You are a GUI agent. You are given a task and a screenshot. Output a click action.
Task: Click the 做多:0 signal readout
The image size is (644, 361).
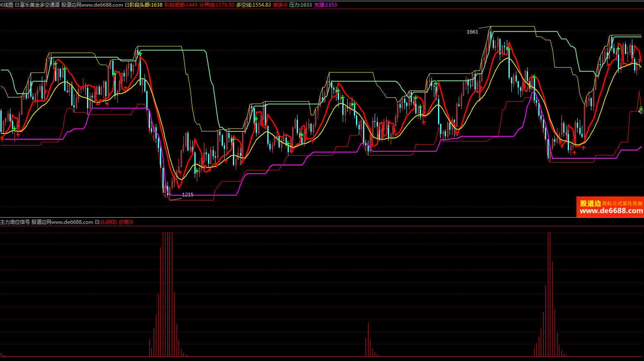click(280, 5)
